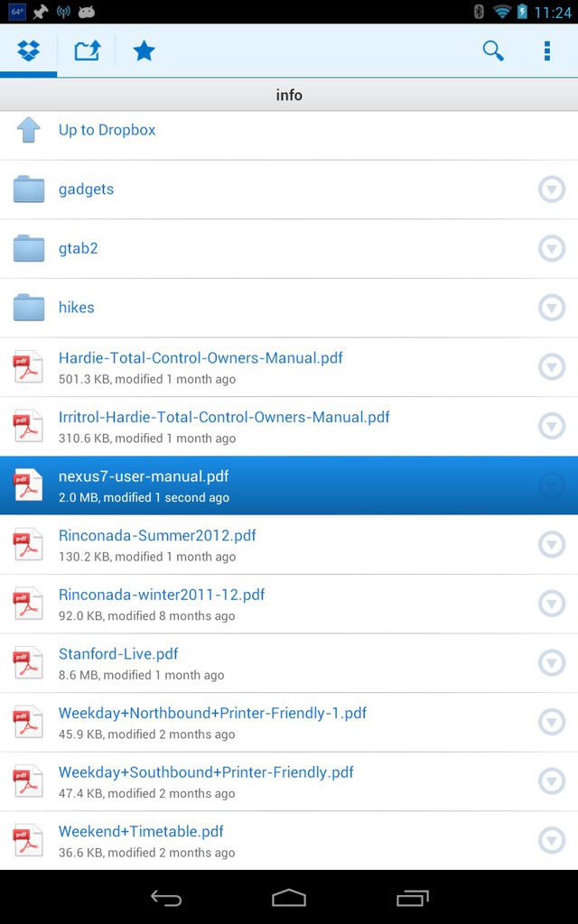The image size is (578, 924).
Task: Tap the search magnifier icon
Action: (493, 51)
